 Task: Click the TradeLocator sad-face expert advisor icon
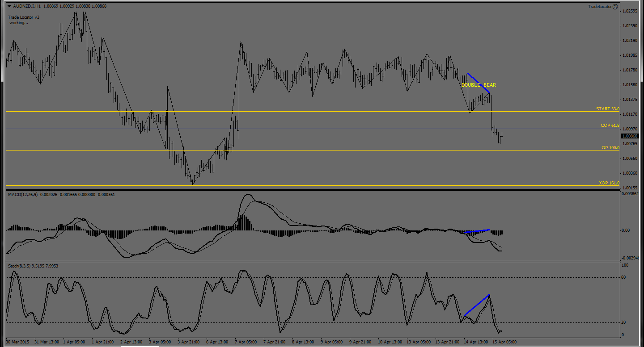[x=615, y=7]
